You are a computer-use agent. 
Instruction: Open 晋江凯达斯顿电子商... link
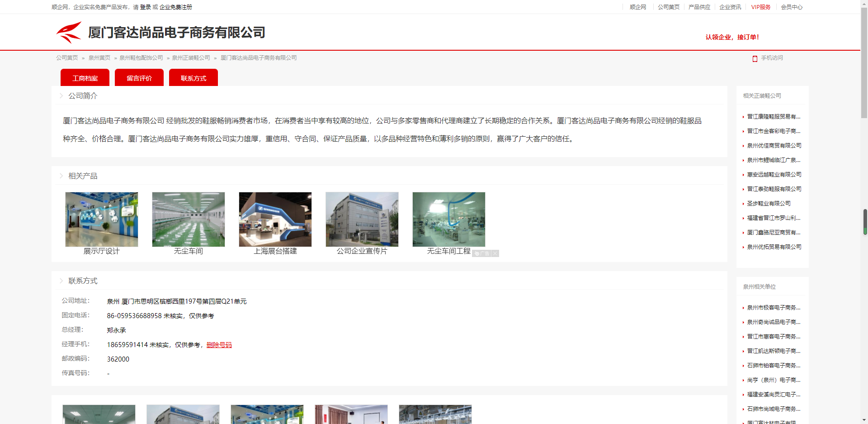[x=774, y=351]
